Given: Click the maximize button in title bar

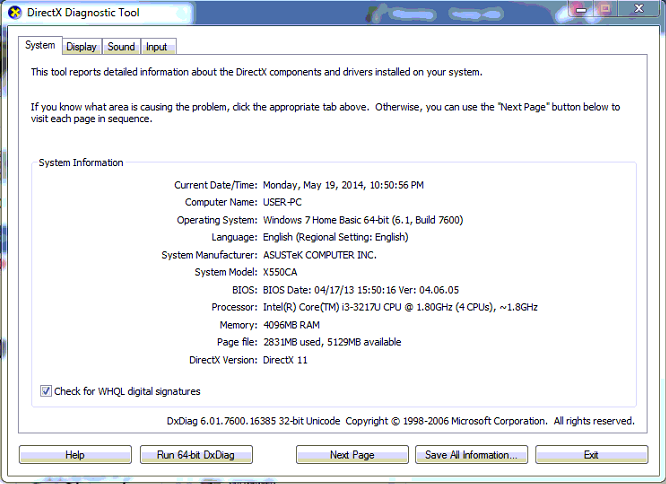Looking at the screenshot, I should tap(606, 8).
